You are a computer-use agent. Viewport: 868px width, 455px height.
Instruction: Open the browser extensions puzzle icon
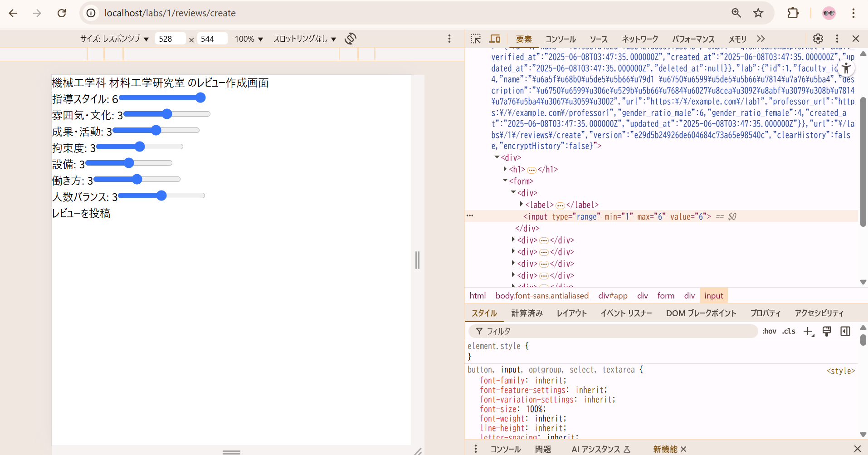click(x=793, y=13)
